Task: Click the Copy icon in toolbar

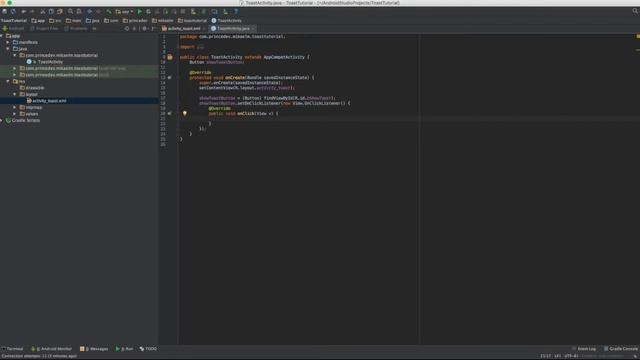Action: (51, 11)
